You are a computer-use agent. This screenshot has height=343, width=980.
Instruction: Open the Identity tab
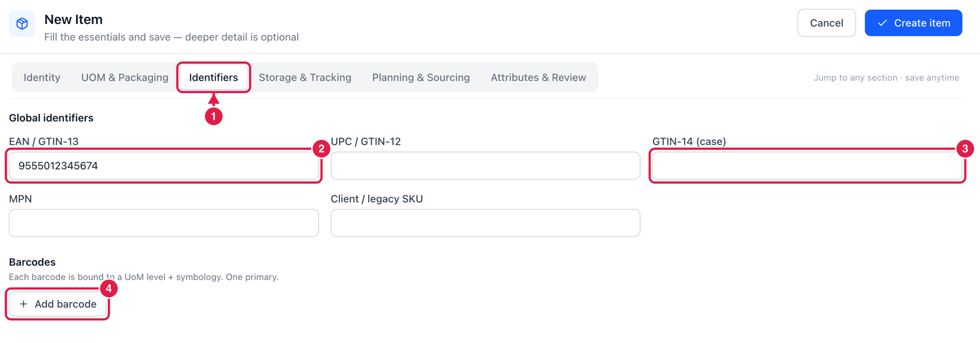click(42, 78)
